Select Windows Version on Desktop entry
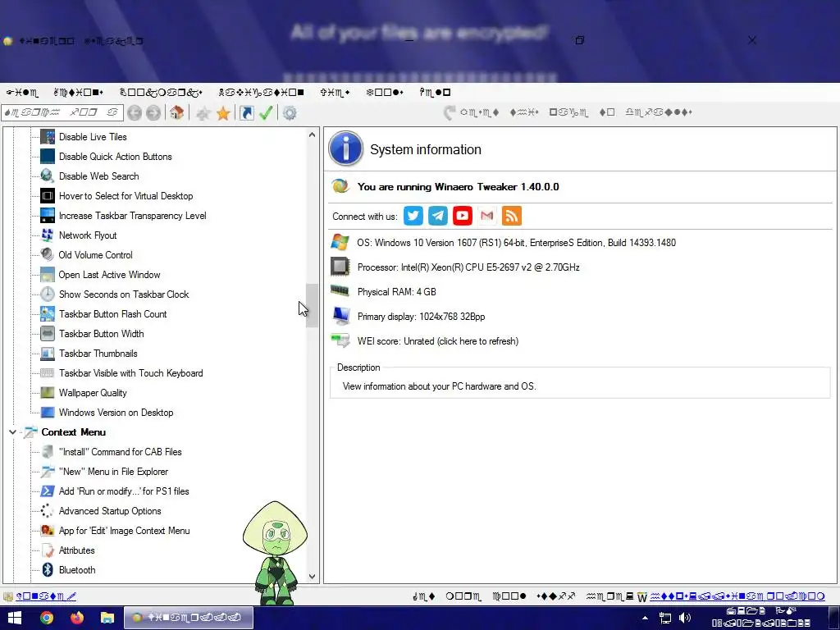The height and width of the screenshot is (630, 840). coord(116,413)
